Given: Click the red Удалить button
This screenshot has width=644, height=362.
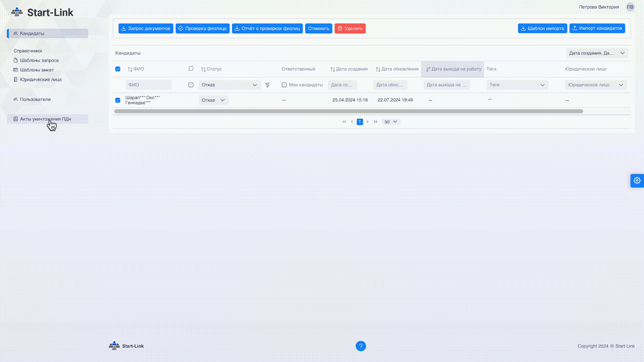Looking at the screenshot, I should [x=350, y=29].
